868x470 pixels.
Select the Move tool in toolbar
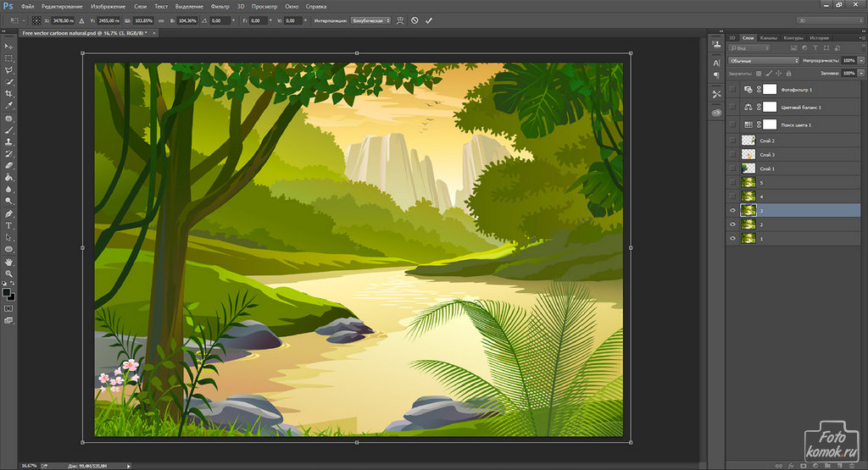click(8, 46)
